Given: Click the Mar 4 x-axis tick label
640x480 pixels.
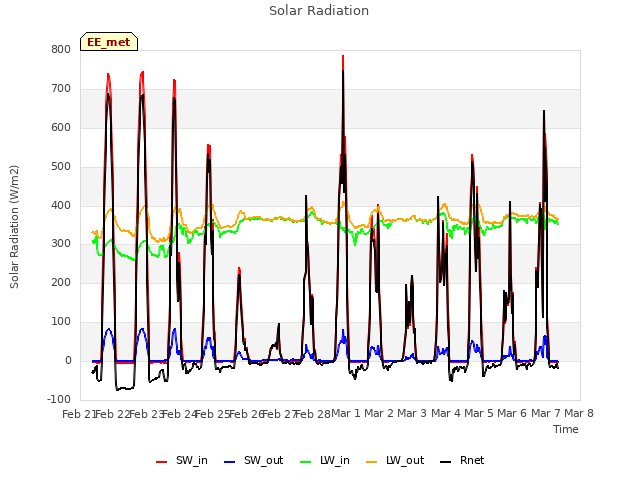Looking at the screenshot, I should (x=446, y=413).
